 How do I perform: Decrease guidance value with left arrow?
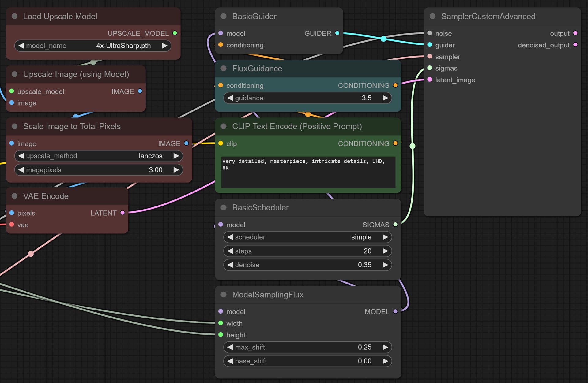230,98
